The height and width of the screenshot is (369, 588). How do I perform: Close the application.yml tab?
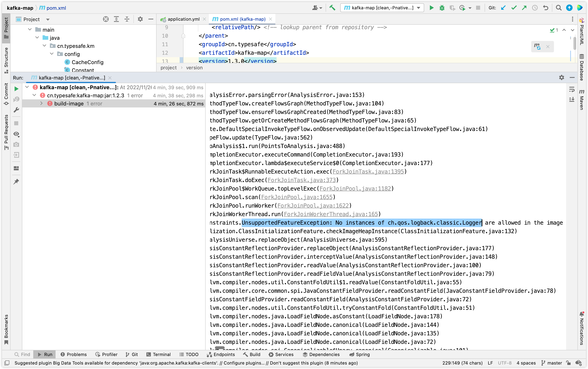click(204, 19)
